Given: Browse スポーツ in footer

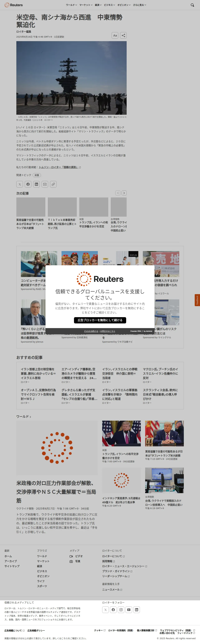Looking at the screenshot, I should (x=42, y=586).
